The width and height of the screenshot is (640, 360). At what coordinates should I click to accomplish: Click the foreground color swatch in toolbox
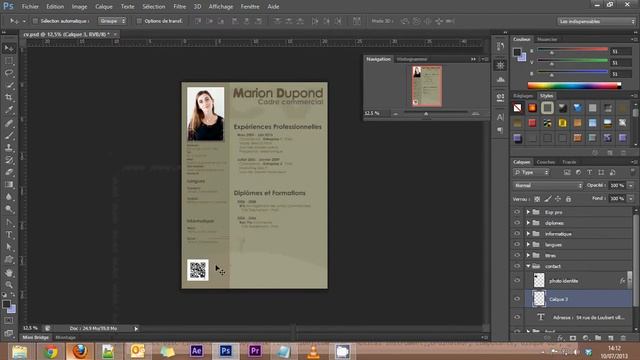click(6, 304)
